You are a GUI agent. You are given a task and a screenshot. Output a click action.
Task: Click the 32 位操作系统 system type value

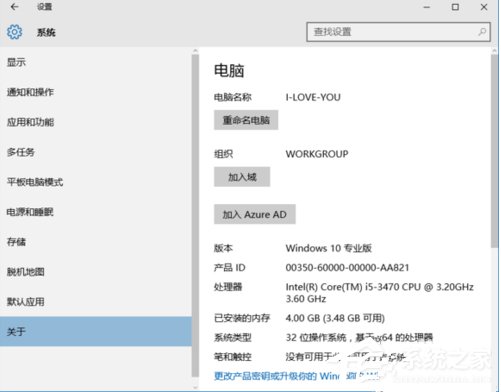[359, 338]
